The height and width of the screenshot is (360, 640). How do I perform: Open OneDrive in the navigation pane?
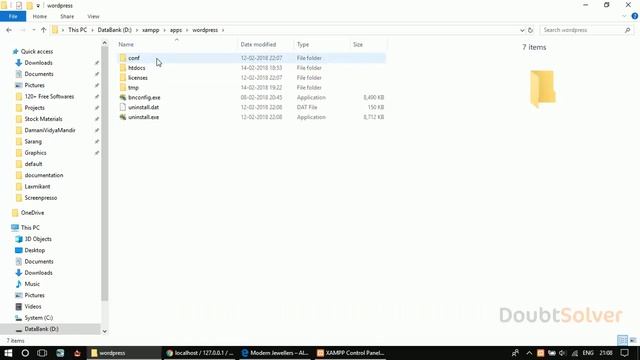pyautogui.click(x=32, y=213)
